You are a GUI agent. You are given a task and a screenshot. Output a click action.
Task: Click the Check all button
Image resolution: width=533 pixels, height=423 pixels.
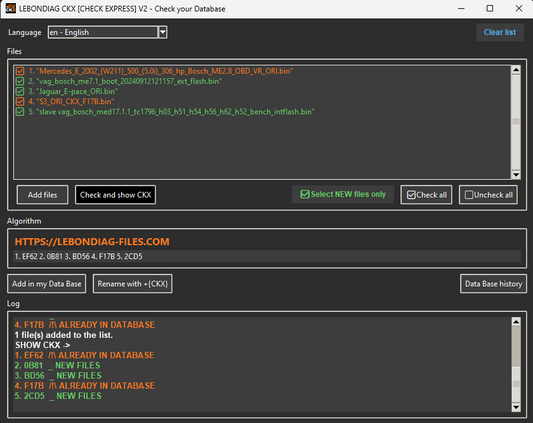[x=427, y=195]
